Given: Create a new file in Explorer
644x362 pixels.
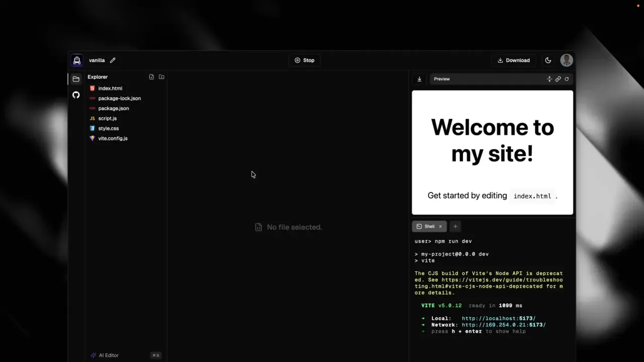Looking at the screenshot, I should [151, 77].
